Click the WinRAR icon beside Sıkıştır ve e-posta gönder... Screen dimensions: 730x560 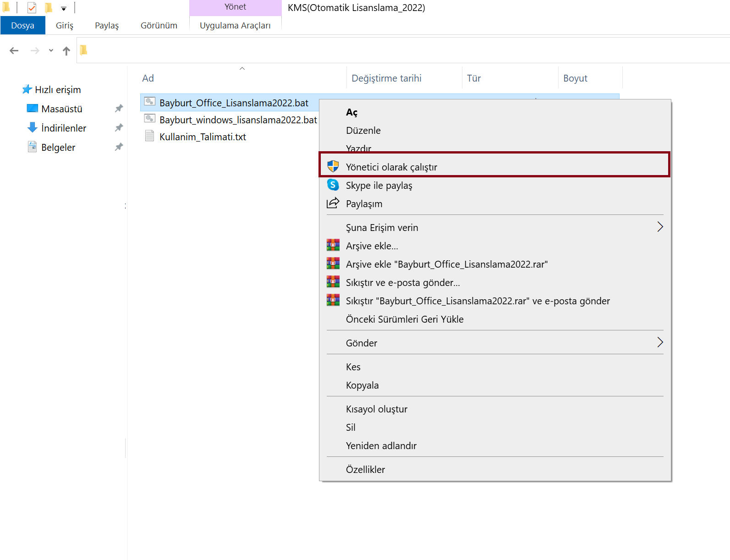tap(333, 282)
